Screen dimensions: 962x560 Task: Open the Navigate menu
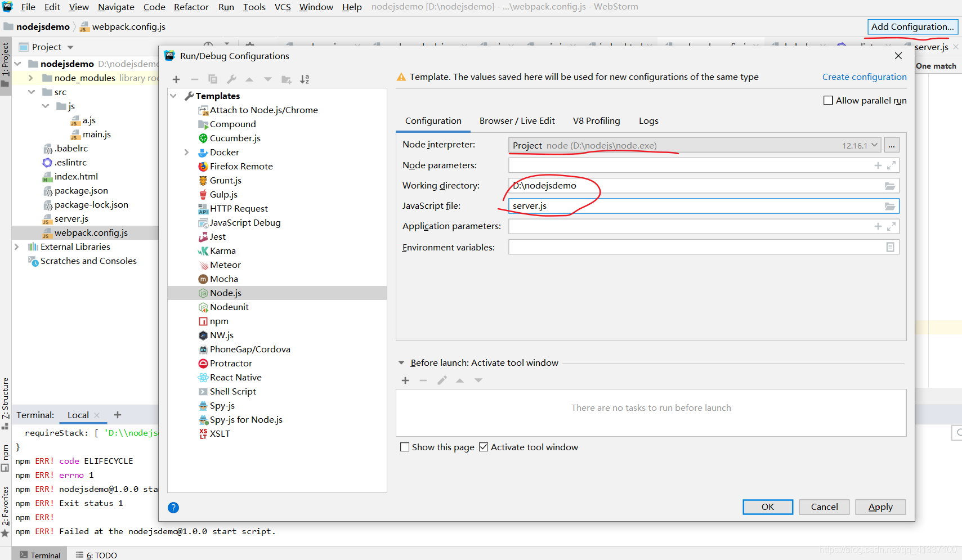pyautogui.click(x=116, y=7)
